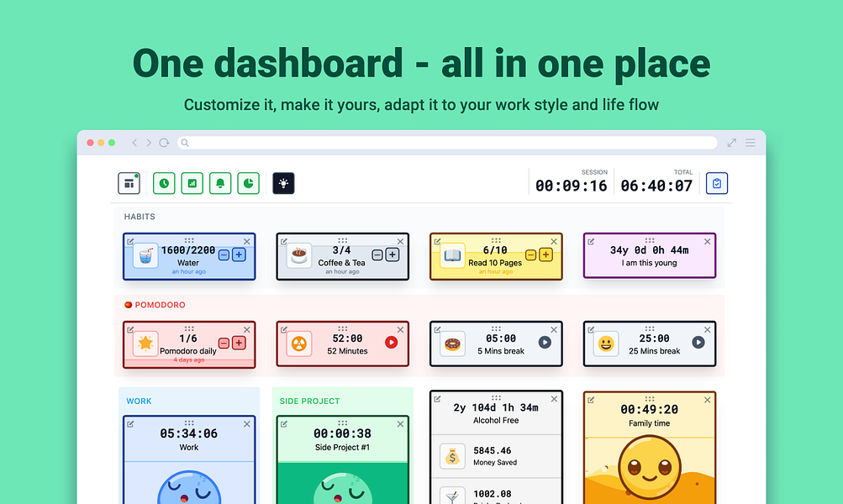Close the 52 Minutes card

[400, 330]
